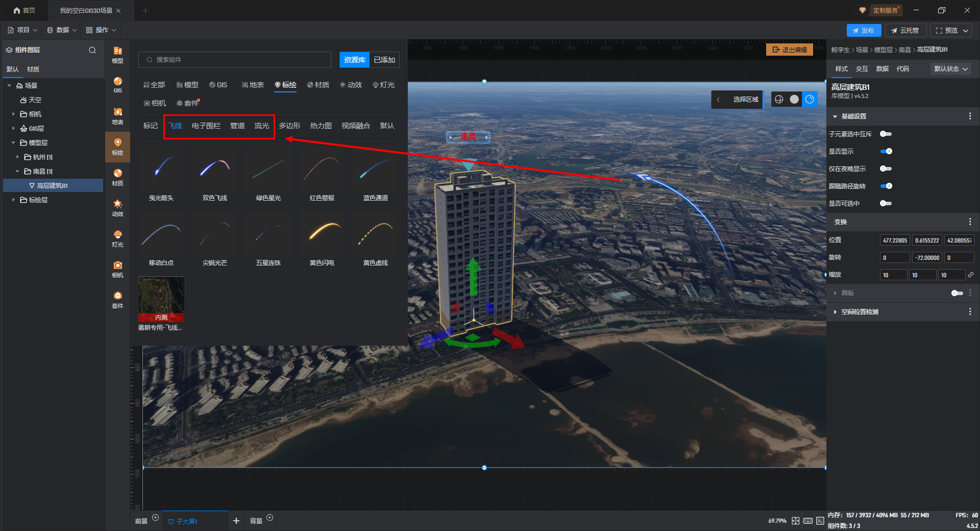Viewport: 980px width, 531px height.
Task: Click the fit-to-screen icon
Action: [x=796, y=521]
